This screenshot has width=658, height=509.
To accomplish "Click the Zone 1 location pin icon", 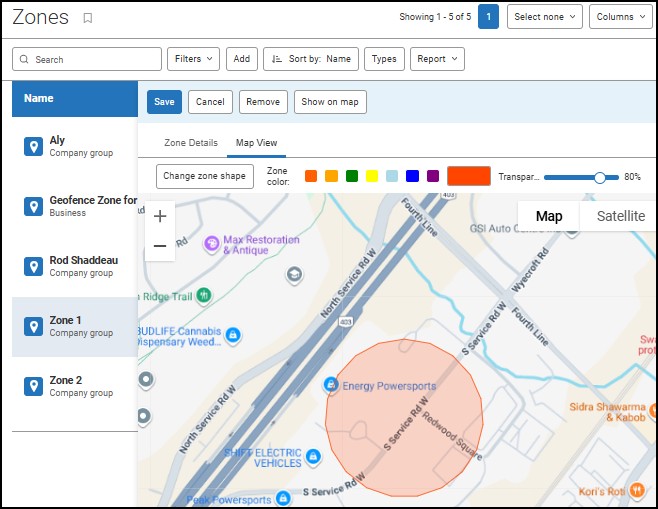I will (33, 326).
